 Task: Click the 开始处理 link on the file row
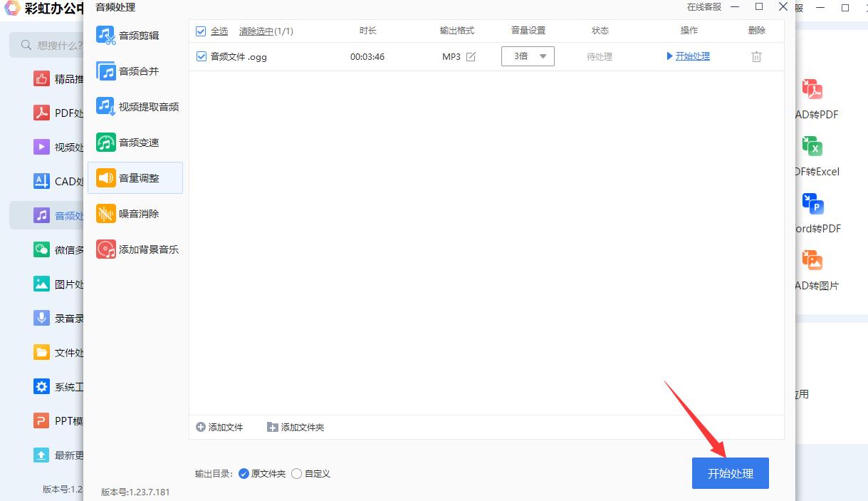[687, 56]
